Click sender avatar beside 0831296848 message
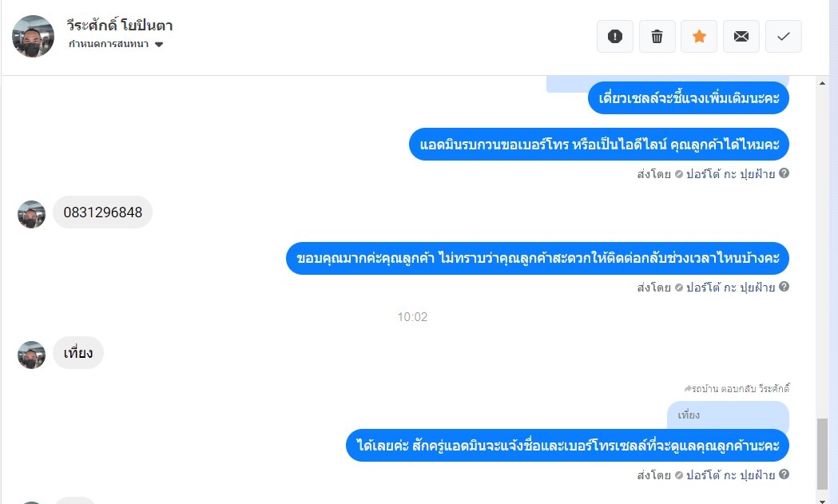Image resolution: width=838 pixels, height=504 pixels. 31,214
